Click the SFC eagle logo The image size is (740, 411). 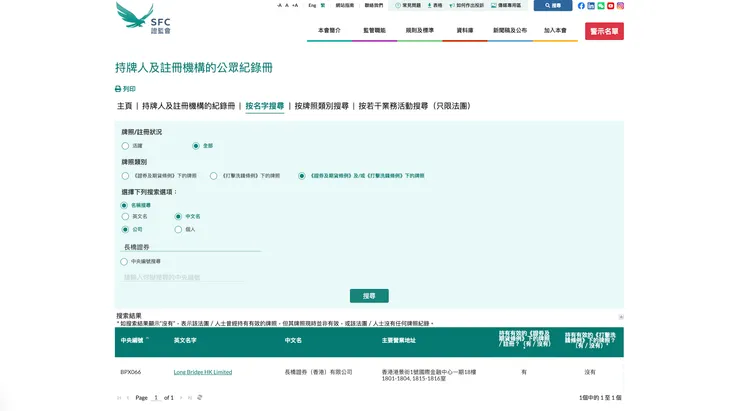coord(143,18)
